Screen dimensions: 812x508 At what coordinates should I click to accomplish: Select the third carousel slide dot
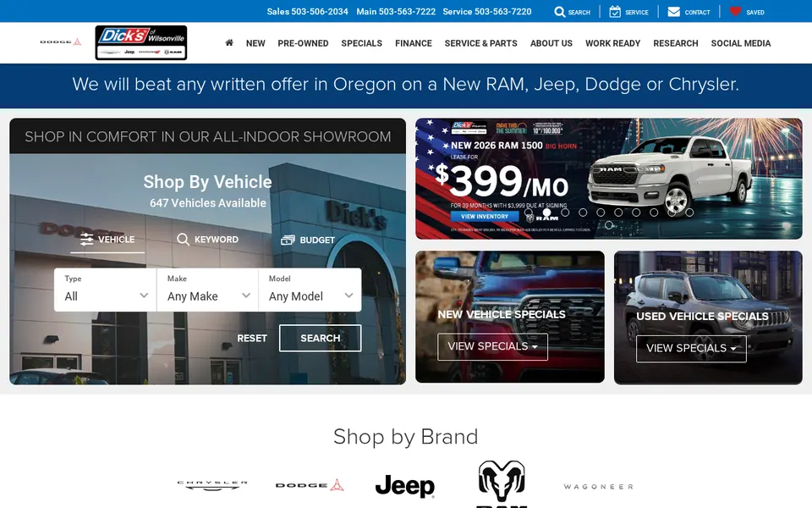pyautogui.click(x=565, y=212)
